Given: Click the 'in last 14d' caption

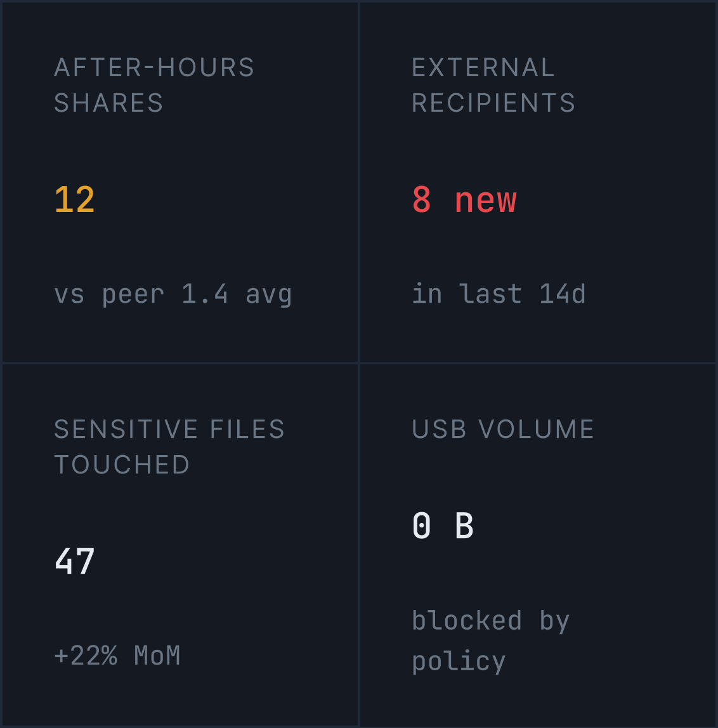Looking at the screenshot, I should [x=499, y=294].
